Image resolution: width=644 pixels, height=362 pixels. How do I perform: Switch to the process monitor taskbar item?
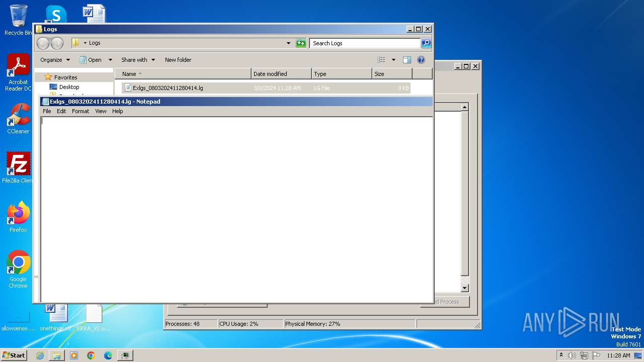[x=125, y=355]
